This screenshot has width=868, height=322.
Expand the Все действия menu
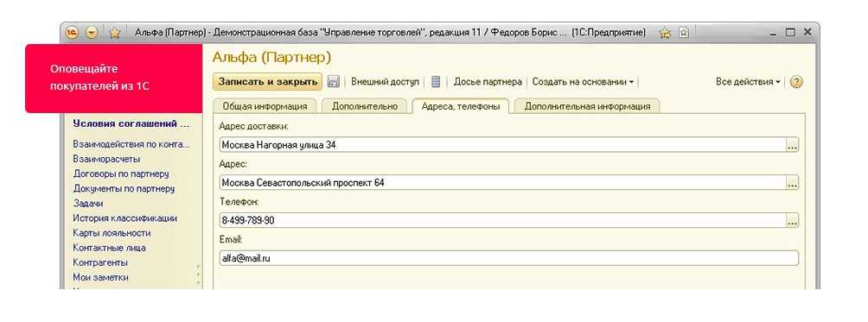[x=748, y=82]
